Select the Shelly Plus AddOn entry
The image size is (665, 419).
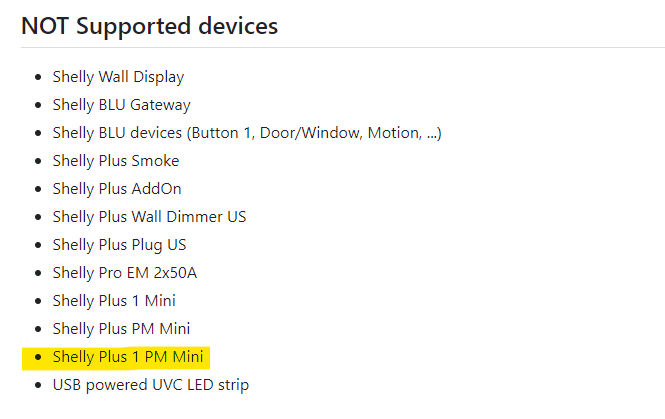pyautogui.click(x=117, y=189)
